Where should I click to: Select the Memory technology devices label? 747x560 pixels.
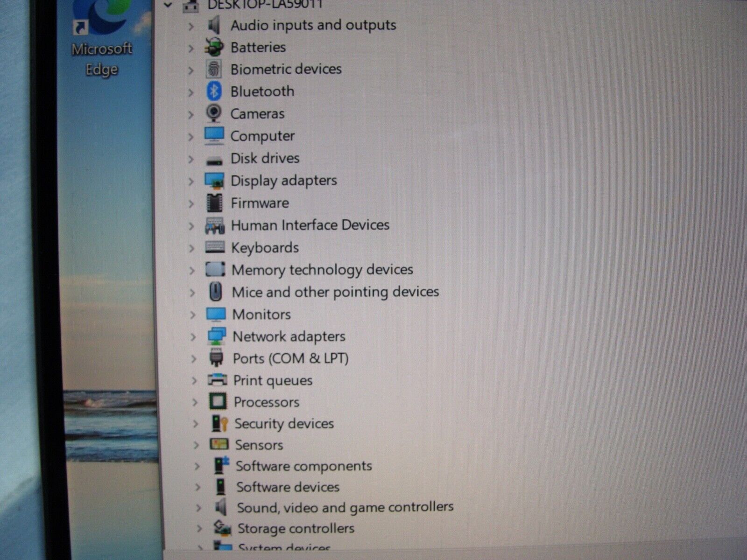[x=322, y=270]
